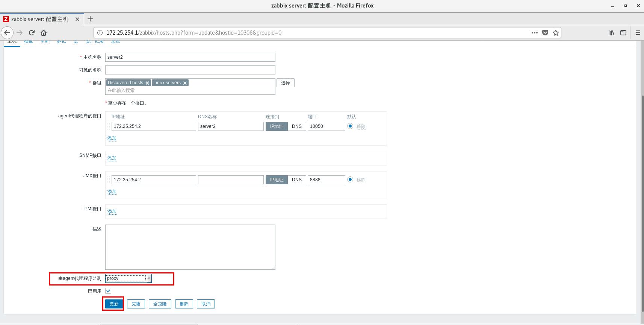Focus the 主机名称 field containing server2
This screenshot has width=644, height=325.
click(190, 57)
